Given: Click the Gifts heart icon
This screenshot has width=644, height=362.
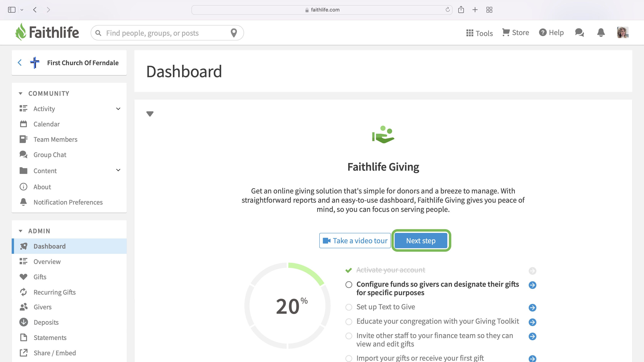Looking at the screenshot, I should 24,277.
